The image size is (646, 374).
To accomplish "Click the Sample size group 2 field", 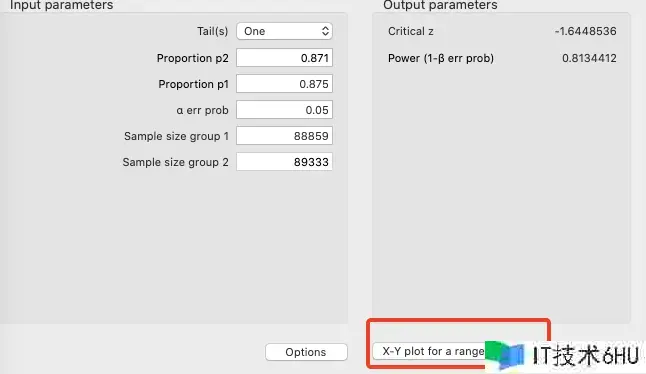I will click(x=284, y=162).
